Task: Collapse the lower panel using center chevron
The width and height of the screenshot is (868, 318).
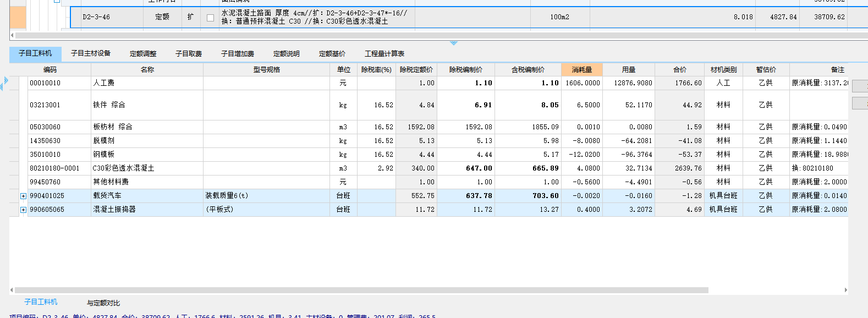Action: pyautogui.click(x=453, y=43)
